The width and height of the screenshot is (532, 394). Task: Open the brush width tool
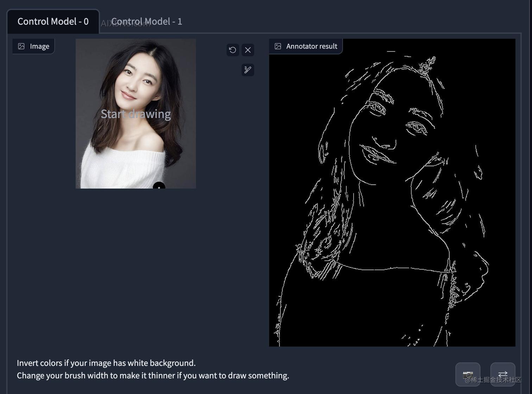coord(248,70)
